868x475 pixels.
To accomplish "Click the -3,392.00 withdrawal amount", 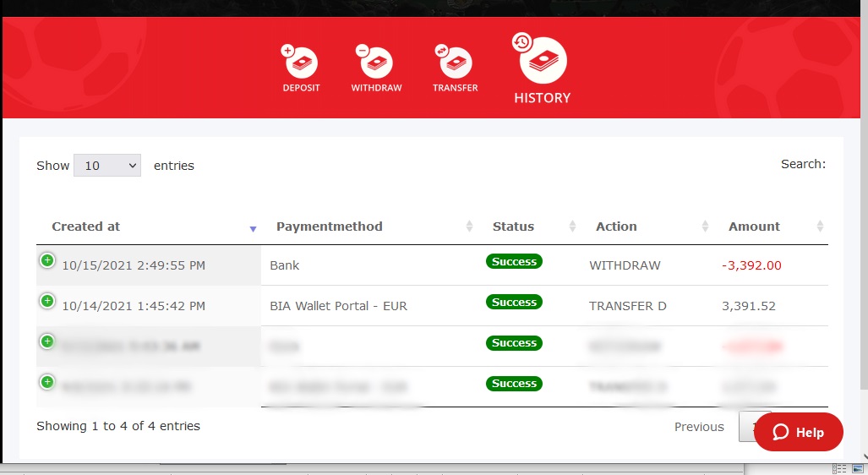I will tap(751, 265).
